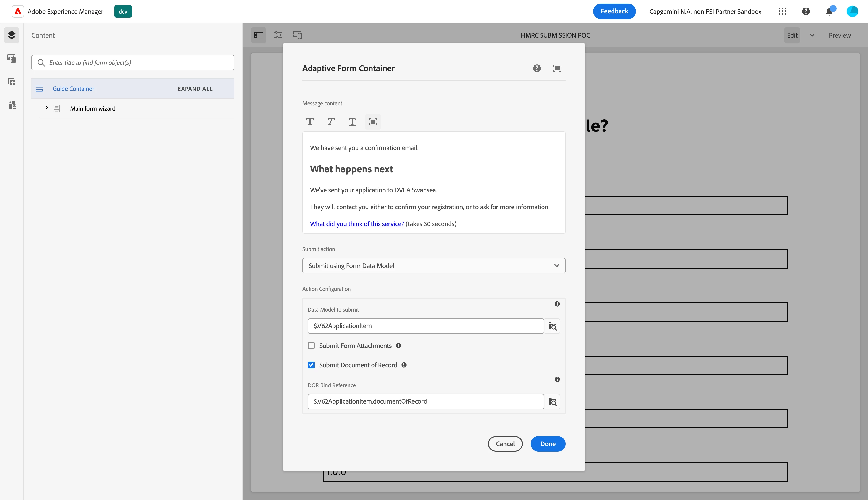Switch to Preview mode

[x=839, y=35]
